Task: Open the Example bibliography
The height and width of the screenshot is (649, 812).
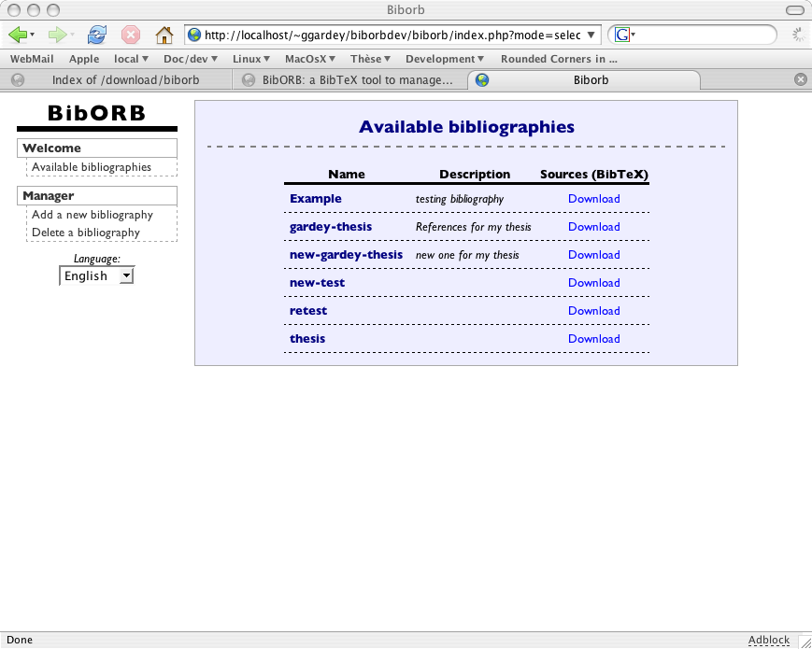Action: (x=316, y=199)
